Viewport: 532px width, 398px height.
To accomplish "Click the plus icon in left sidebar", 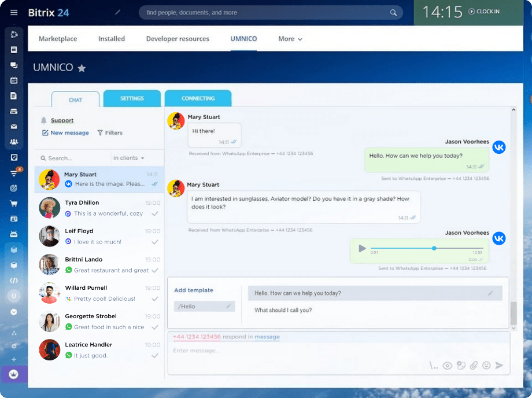I will click(14, 359).
